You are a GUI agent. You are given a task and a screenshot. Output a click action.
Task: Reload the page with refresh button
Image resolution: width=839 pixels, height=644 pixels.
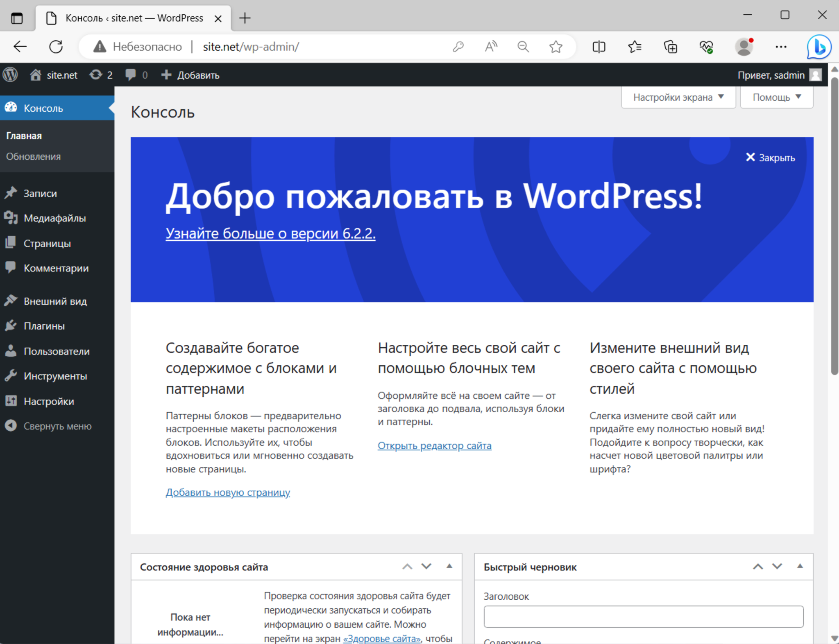click(56, 47)
